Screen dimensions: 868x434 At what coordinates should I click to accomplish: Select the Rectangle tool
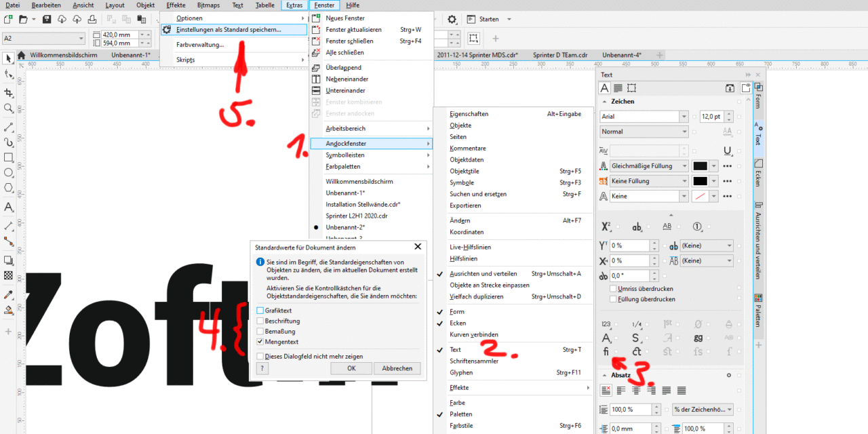click(8, 157)
